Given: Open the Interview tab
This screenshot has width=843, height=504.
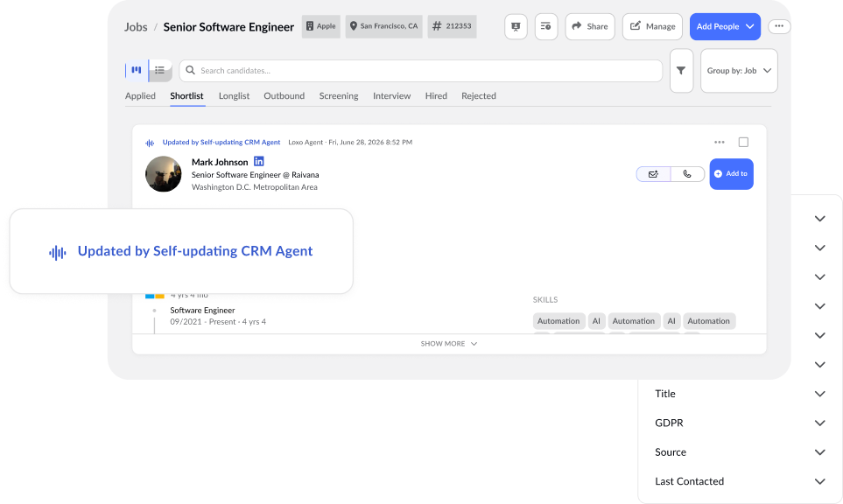Looking at the screenshot, I should click(x=392, y=96).
